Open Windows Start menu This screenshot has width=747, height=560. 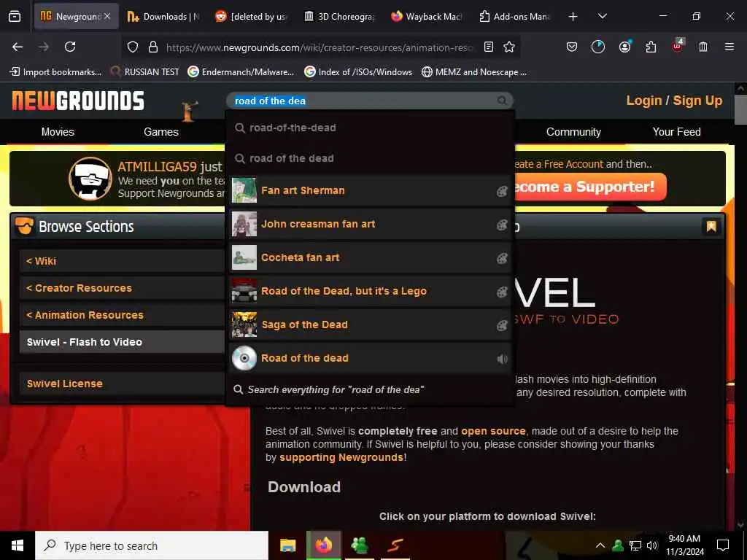[18, 545]
